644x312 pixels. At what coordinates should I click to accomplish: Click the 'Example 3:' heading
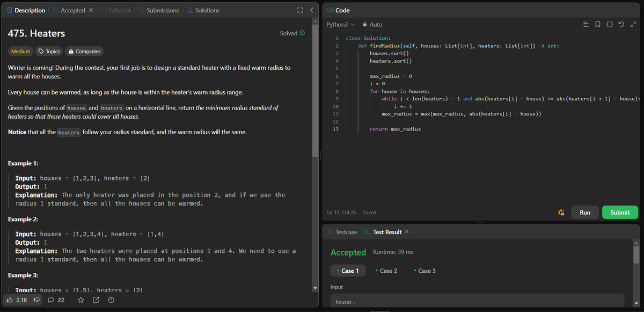(23, 275)
